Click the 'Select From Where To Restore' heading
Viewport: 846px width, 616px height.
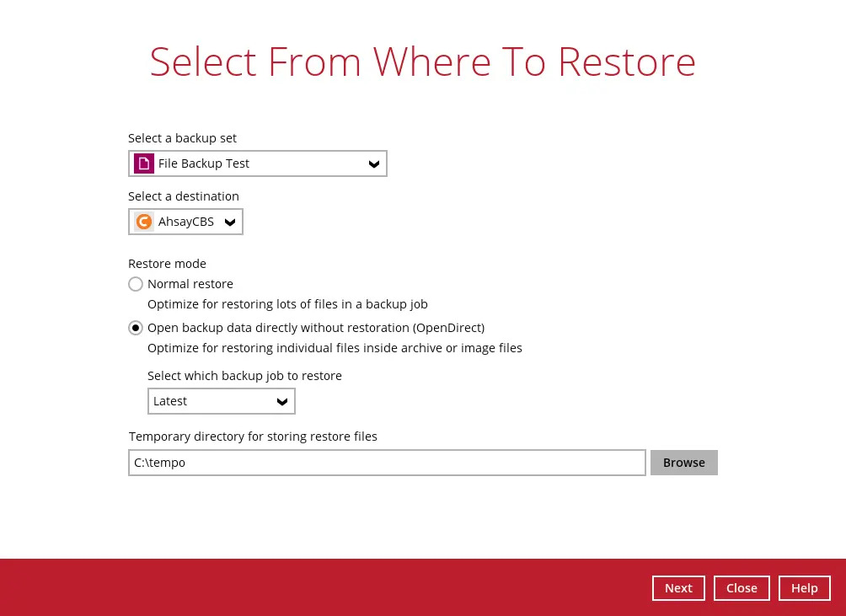click(423, 62)
